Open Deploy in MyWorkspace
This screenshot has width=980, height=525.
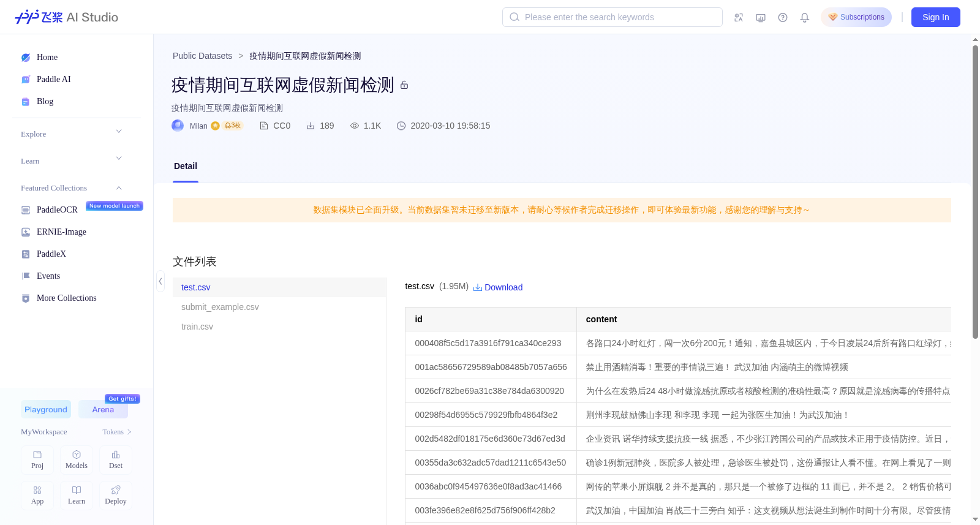116,496
